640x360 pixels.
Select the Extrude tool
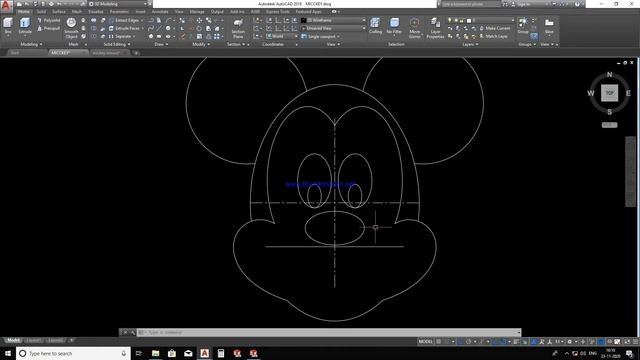25,26
